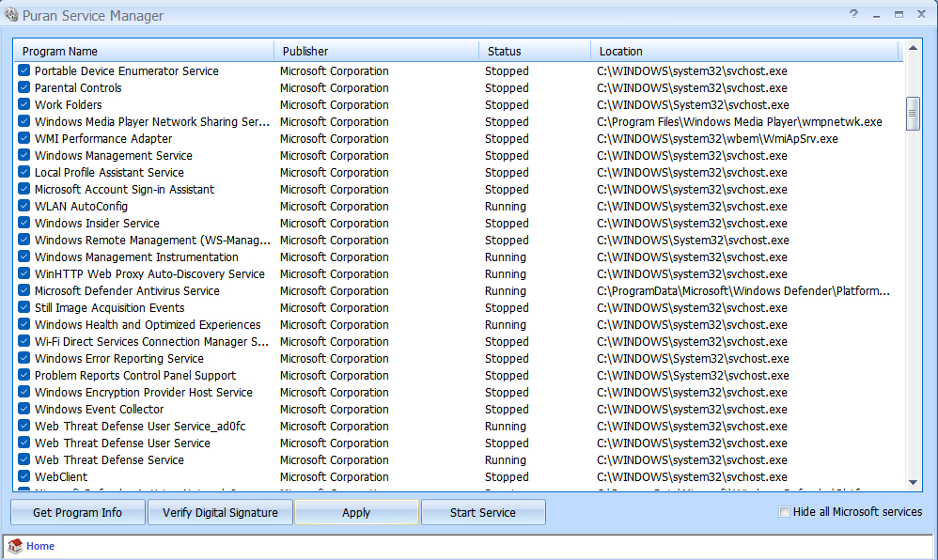Click Verify Digital Signature button

coord(220,512)
